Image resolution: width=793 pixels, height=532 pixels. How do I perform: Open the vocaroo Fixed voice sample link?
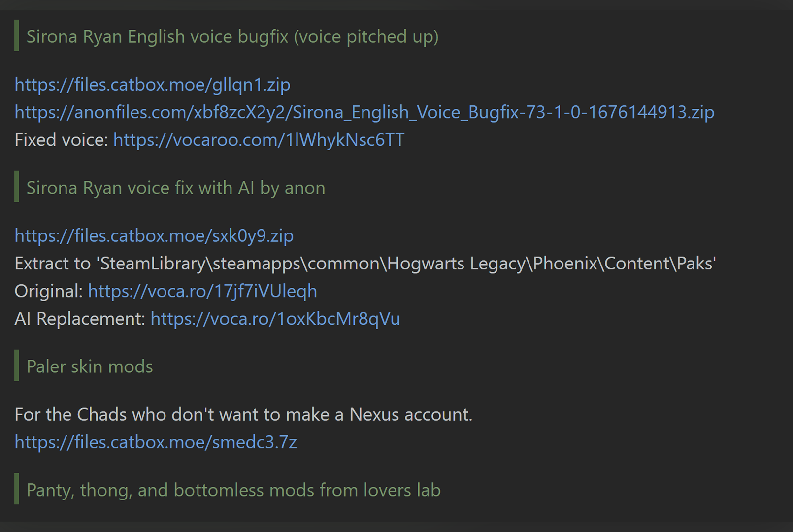coord(259,140)
